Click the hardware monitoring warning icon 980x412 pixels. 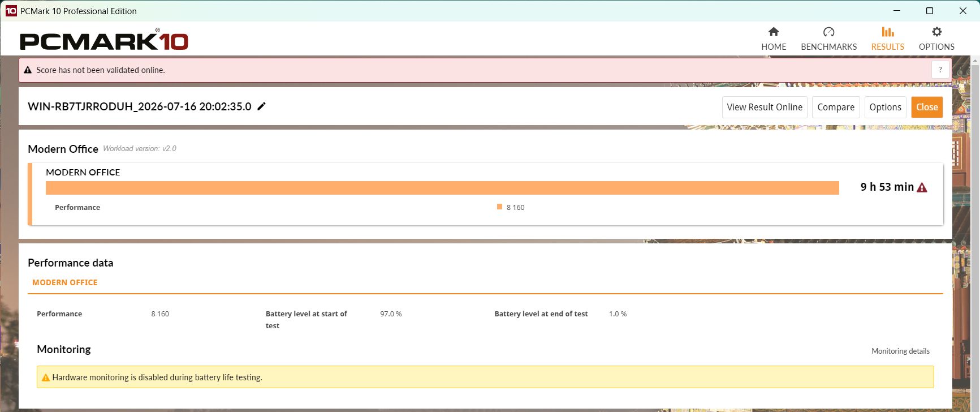tap(46, 377)
